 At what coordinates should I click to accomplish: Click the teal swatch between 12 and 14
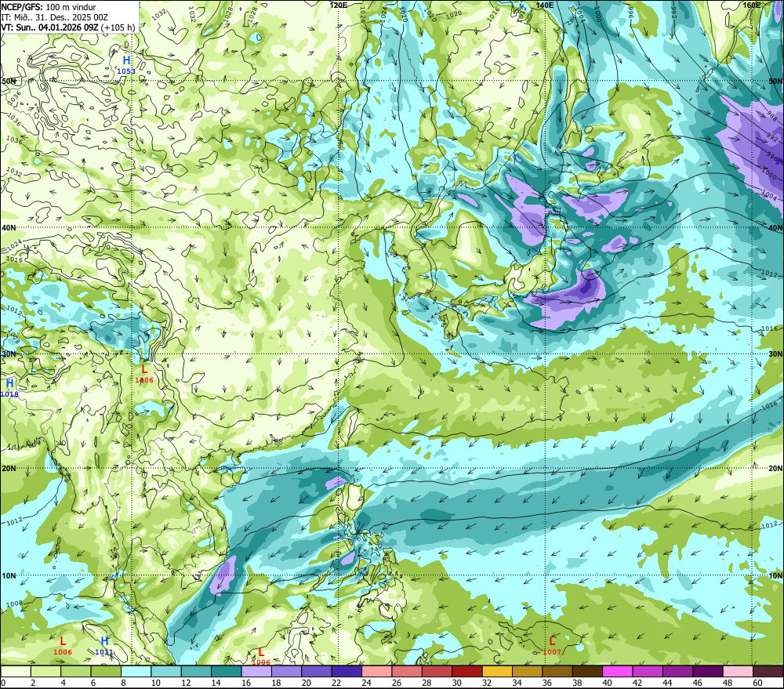(196, 671)
